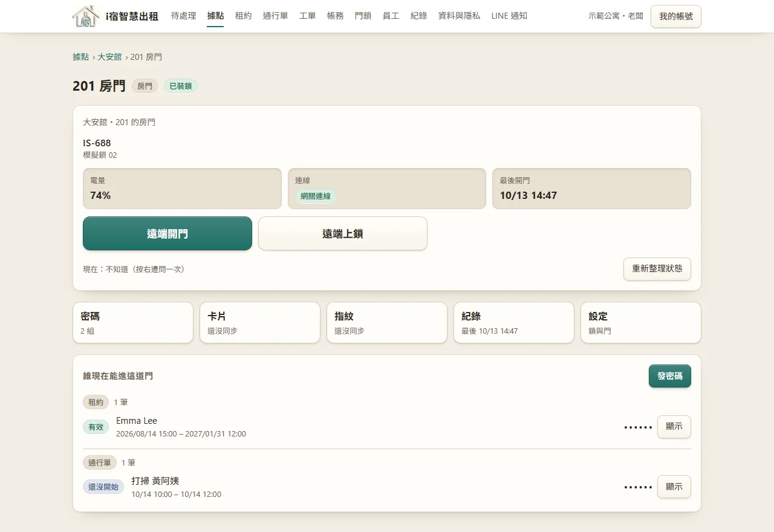Click the 有效 status badge for Emma Lee
The height and width of the screenshot is (532, 774).
(96, 427)
